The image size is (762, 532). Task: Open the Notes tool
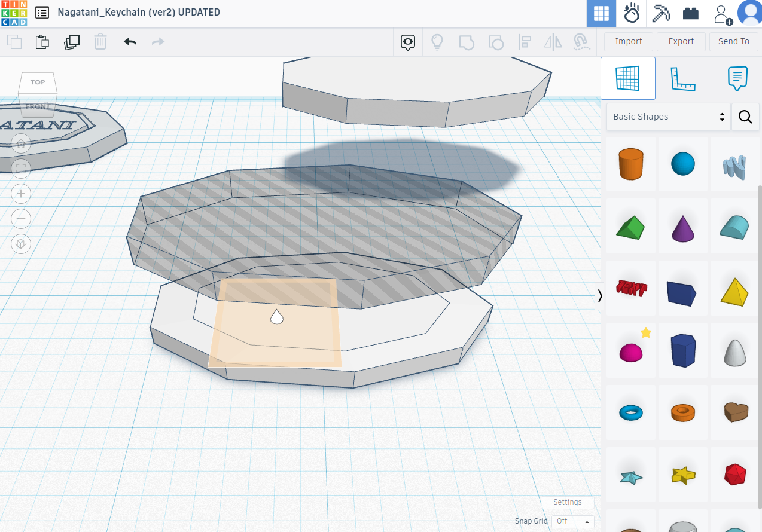(737, 78)
